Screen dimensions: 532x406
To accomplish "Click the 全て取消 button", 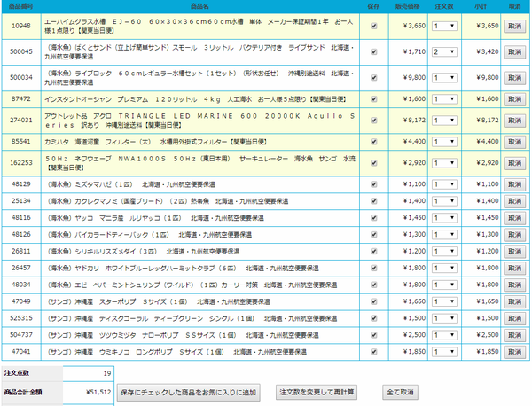I will [400, 392].
